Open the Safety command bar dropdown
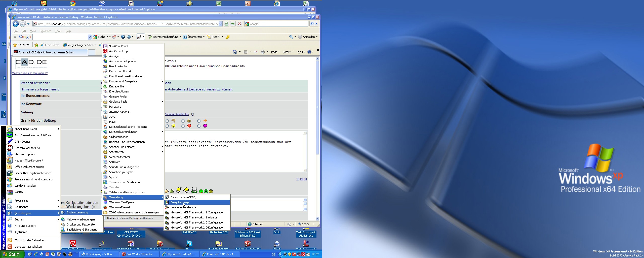The image size is (644, 258). [288, 52]
